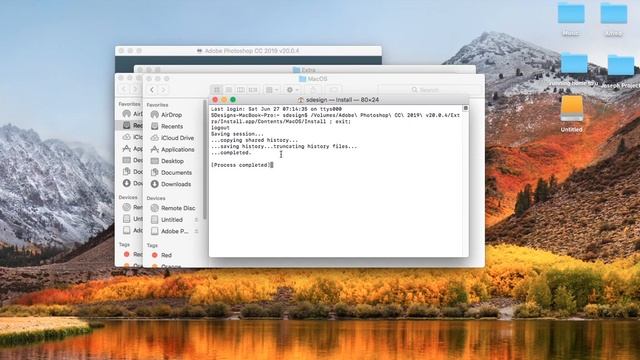Zoom the Terminal window with green button
The height and width of the screenshot is (360, 640).
pyautogui.click(x=233, y=100)
